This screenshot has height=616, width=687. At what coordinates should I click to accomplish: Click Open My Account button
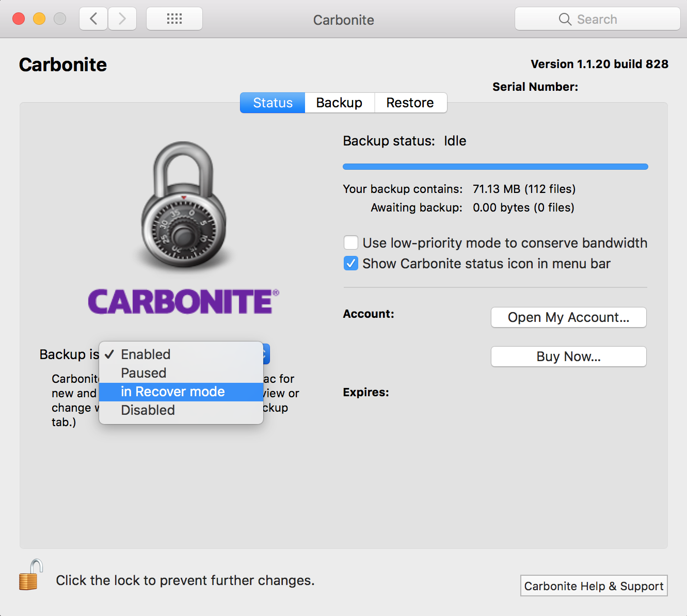coord(568,317)
